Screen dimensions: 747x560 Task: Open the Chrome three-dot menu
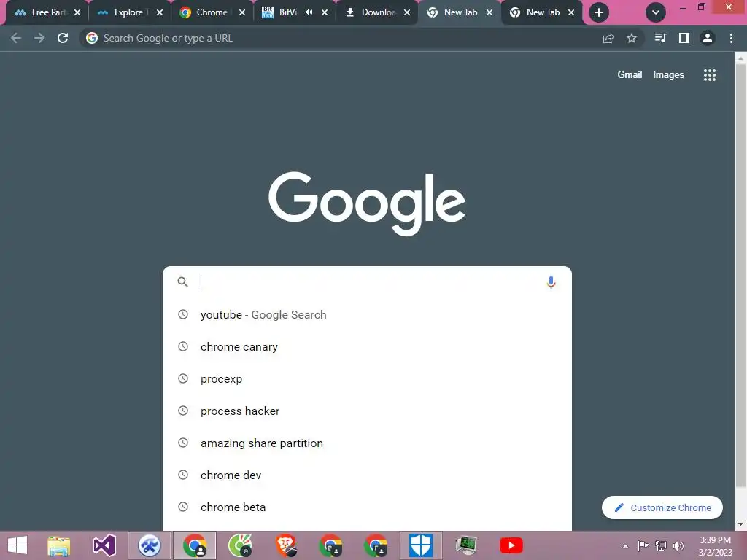coord(731,38)
